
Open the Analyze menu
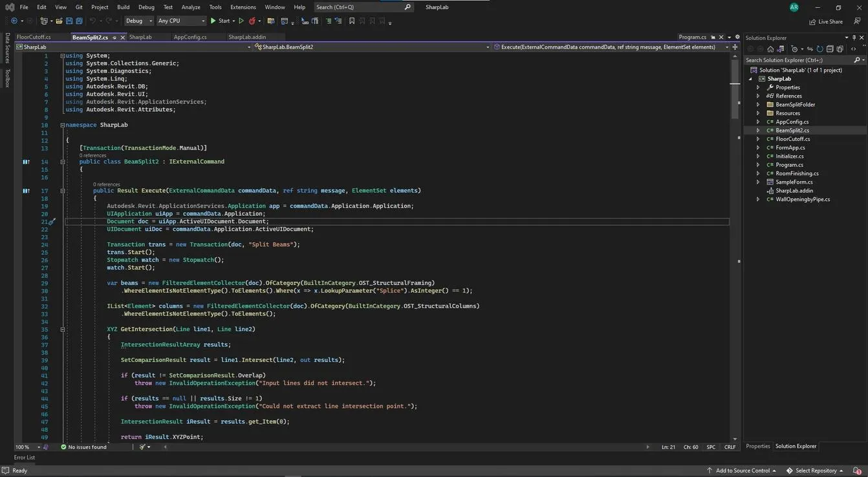(191, 7)
